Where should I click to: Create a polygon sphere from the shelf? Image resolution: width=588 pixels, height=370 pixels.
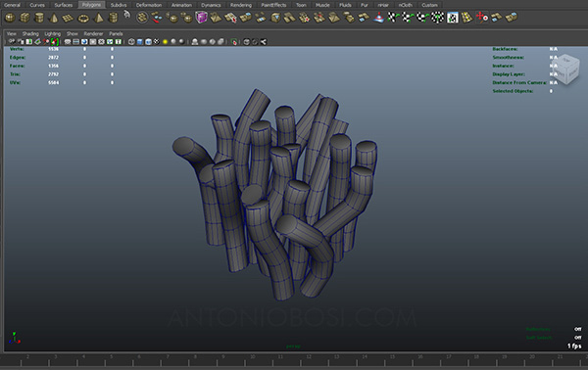pos(10,18)
